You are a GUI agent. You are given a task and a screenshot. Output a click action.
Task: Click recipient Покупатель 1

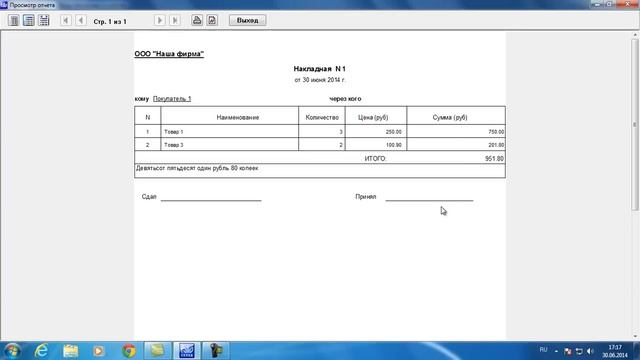[x=172, y=99]
